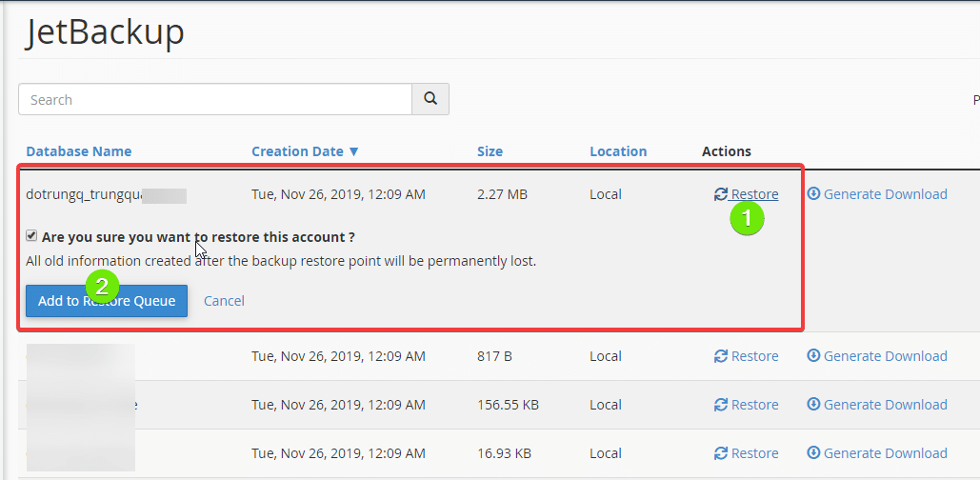This screenshot has height=480, width=980.
Task: Click the Generate Download link for the 817 B backup
Action: click(885, 356)
